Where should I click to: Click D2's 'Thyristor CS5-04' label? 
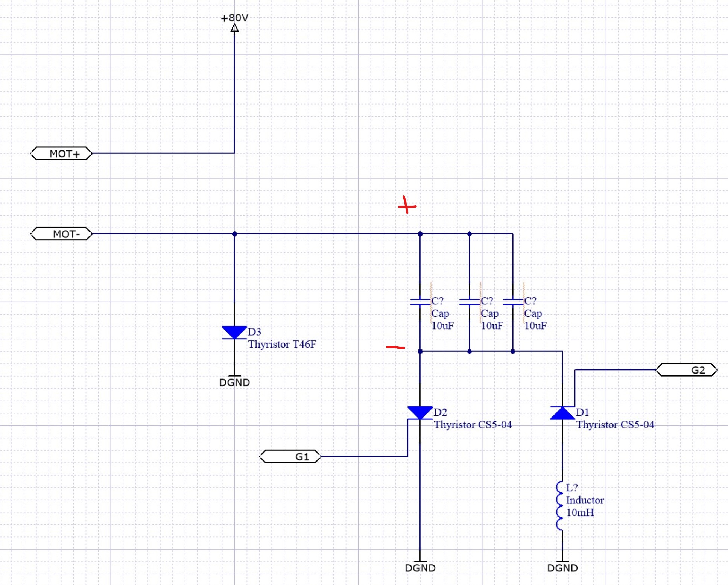pos(473,425)
